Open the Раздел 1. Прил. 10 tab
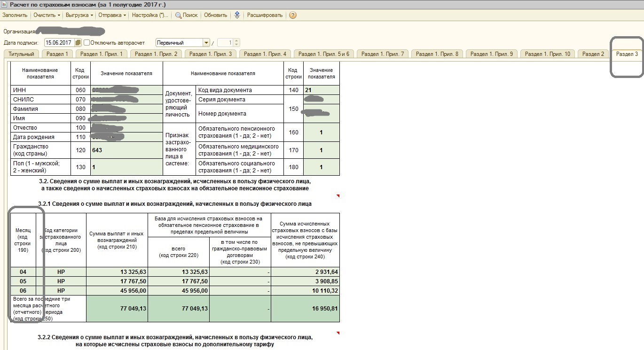Screen dimensions: 644x350 tap(548, 54)
